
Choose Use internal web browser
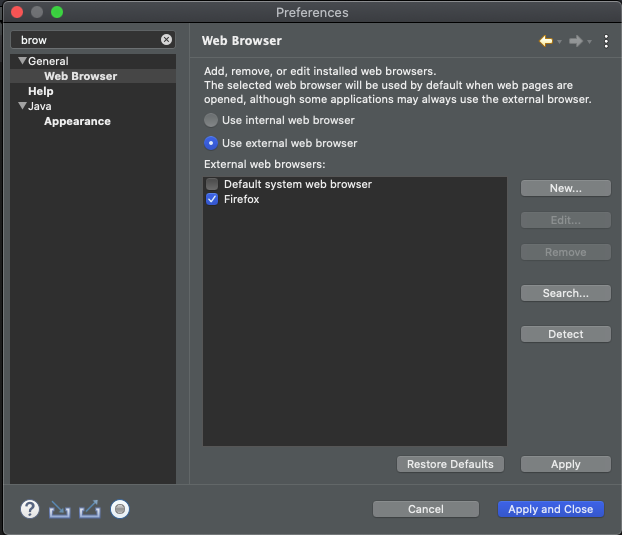coord(211,120)
